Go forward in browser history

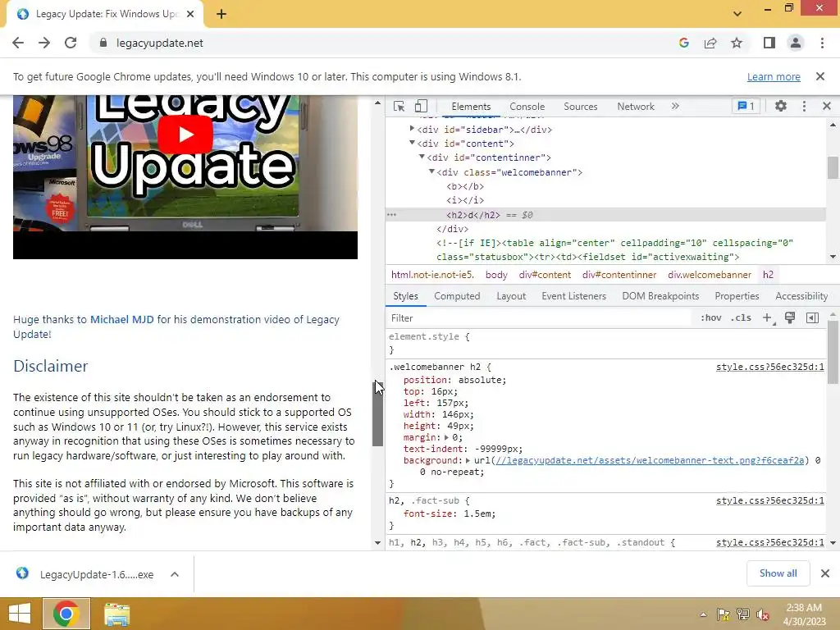(44, 43)
